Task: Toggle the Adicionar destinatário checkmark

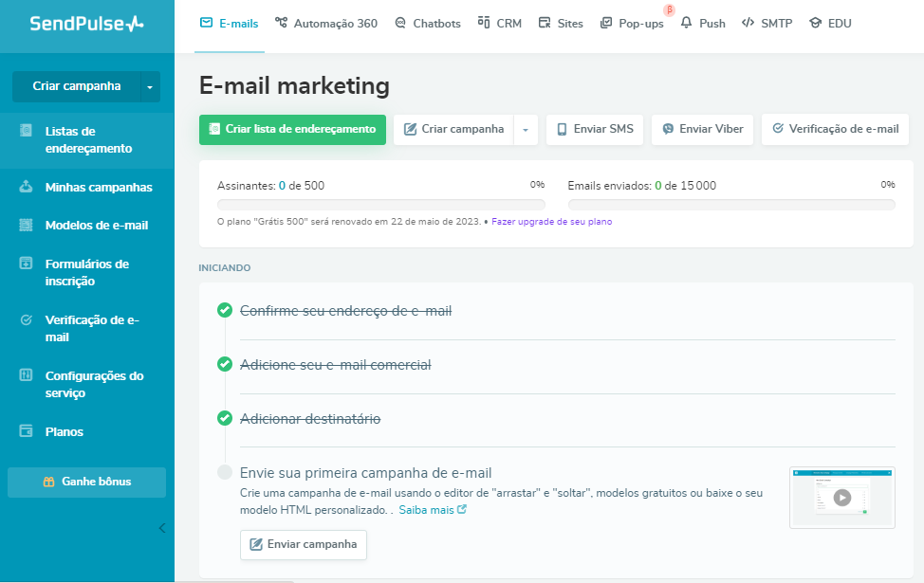Action: tap(225, 418)
